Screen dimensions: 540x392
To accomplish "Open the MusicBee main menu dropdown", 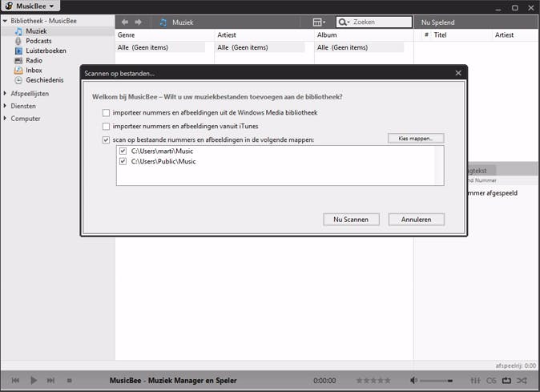I will 30,6.
